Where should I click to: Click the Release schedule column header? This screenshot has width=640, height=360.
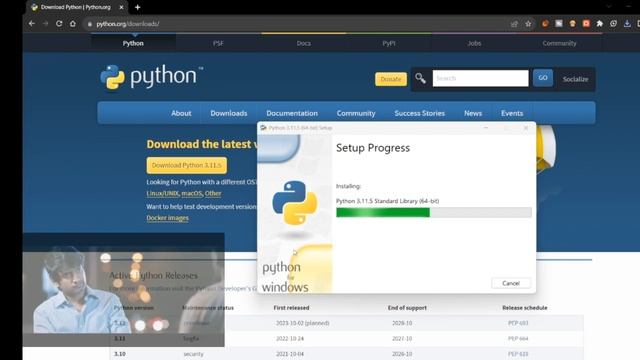click(524, 308)
